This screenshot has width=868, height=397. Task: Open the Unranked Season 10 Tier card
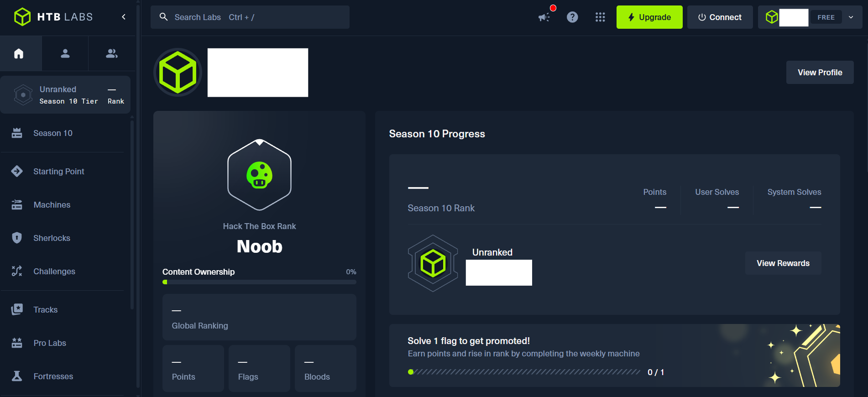click(65, 95)
